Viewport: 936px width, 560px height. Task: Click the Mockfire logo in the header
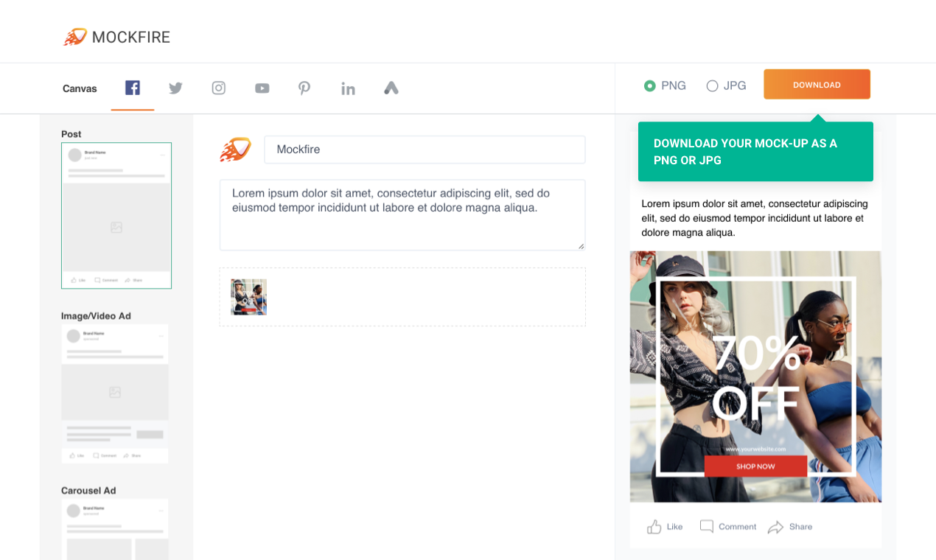75,37
